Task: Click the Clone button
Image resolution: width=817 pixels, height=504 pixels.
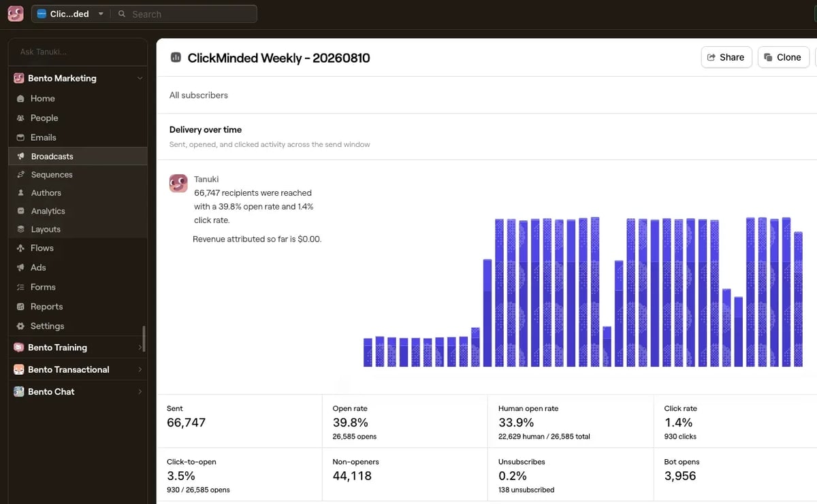Action: pyautogui.click(x=784, y=57)
